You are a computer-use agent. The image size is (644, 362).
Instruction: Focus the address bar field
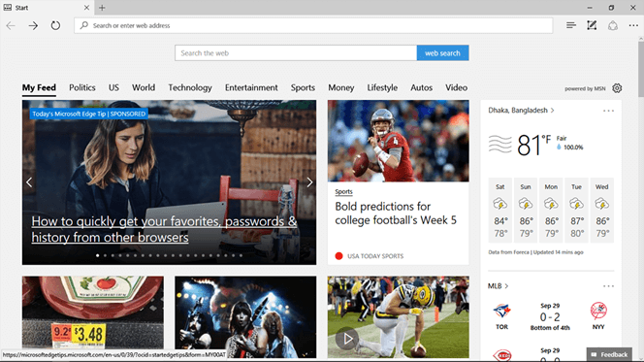click(x=313, y=25)
